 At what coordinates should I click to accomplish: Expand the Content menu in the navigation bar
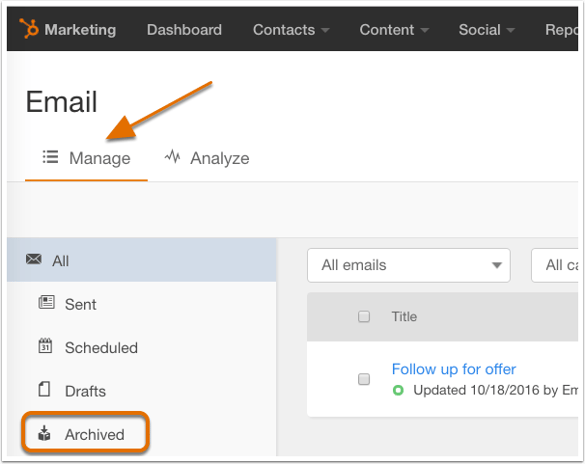[394, 29]
